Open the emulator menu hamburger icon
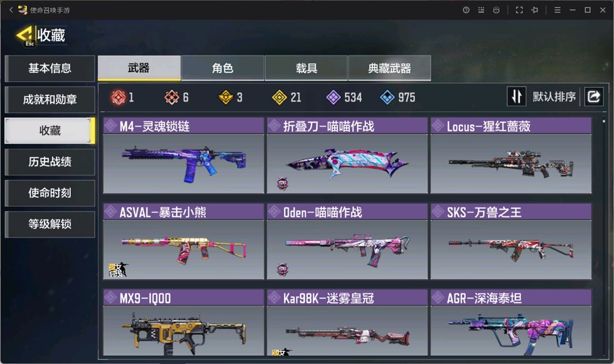 click(557, 10)
